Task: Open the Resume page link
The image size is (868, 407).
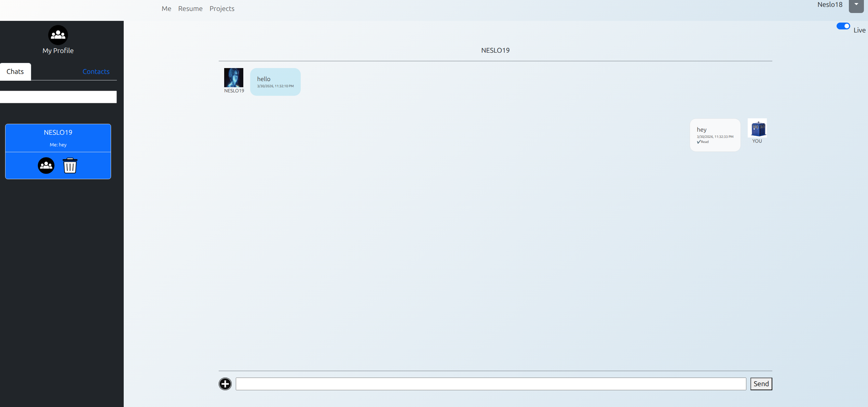Action: click(x=190, y=9)
